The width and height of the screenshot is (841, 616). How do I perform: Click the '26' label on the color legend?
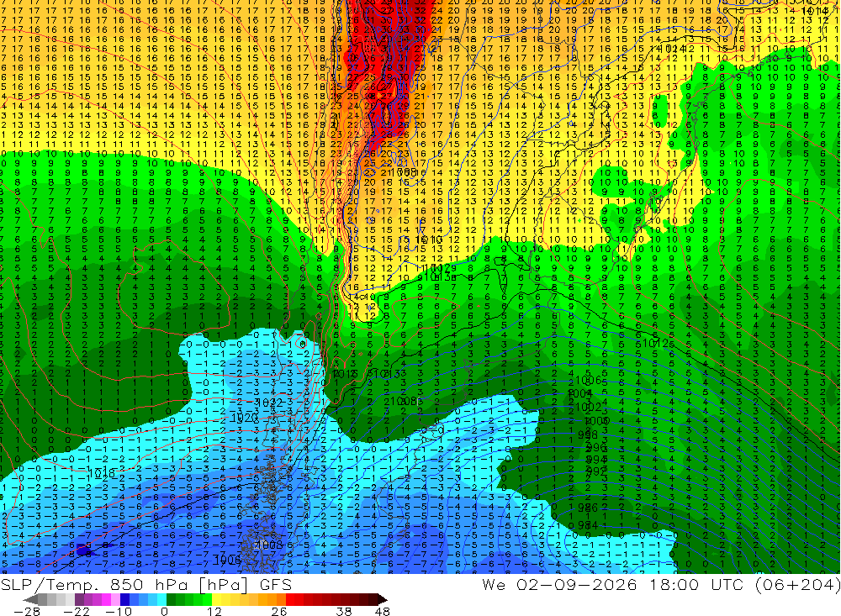pos(279,611)
